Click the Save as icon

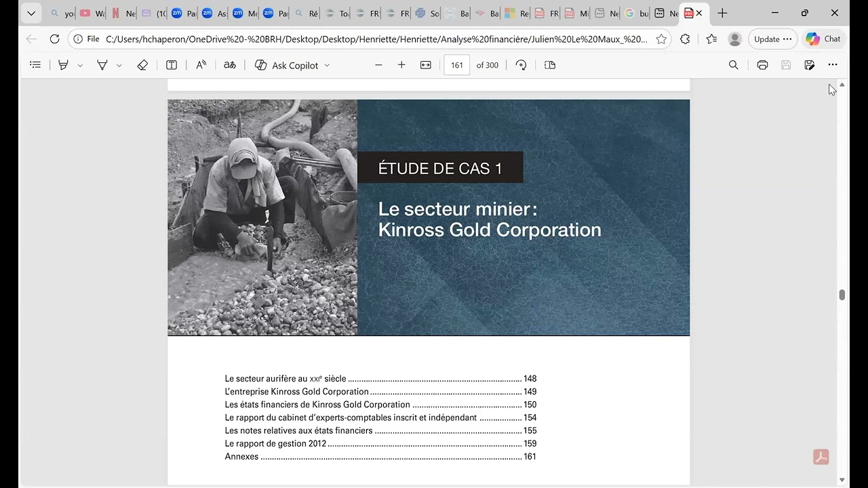809,65
